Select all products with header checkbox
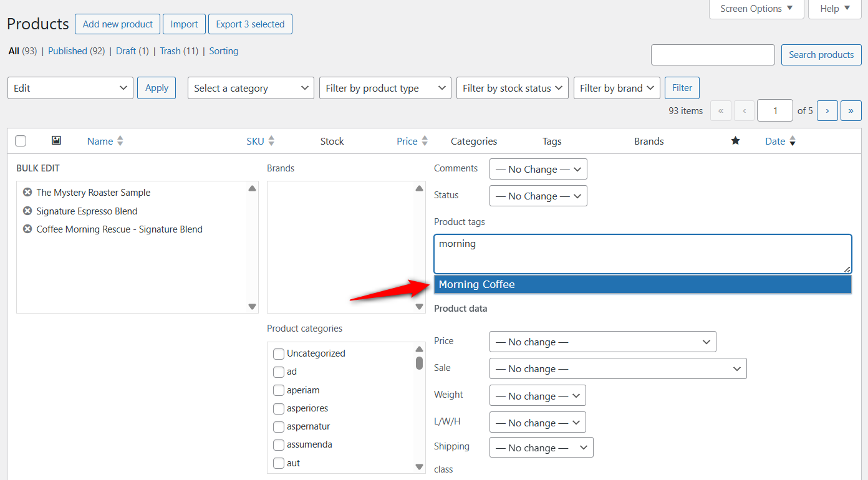The image size is (868, 480). tap(21, 141)
